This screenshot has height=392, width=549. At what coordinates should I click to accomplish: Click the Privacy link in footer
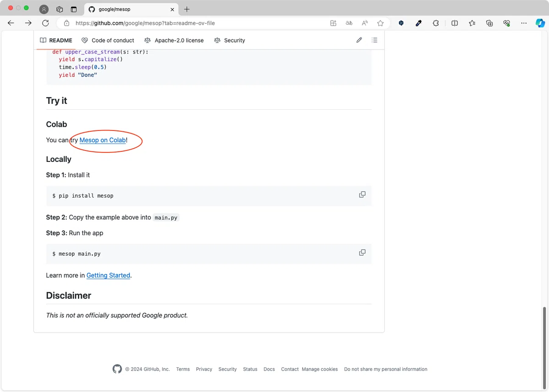click(x=204, y=369)
